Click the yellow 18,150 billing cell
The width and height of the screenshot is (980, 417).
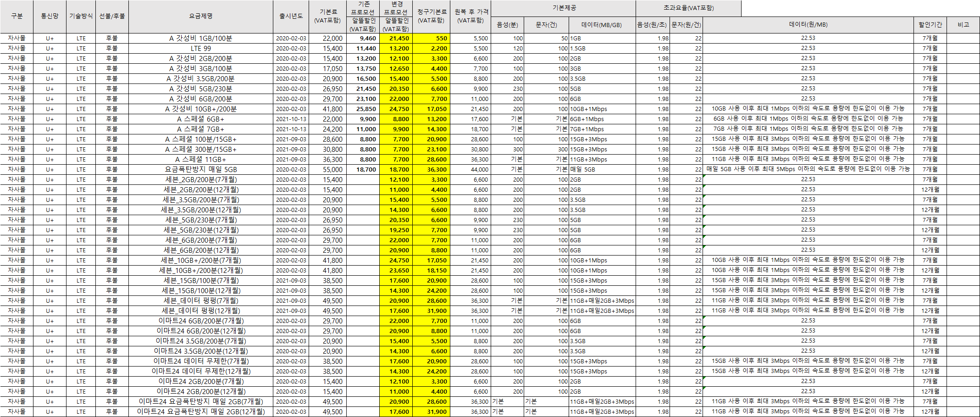coord(431,271)
